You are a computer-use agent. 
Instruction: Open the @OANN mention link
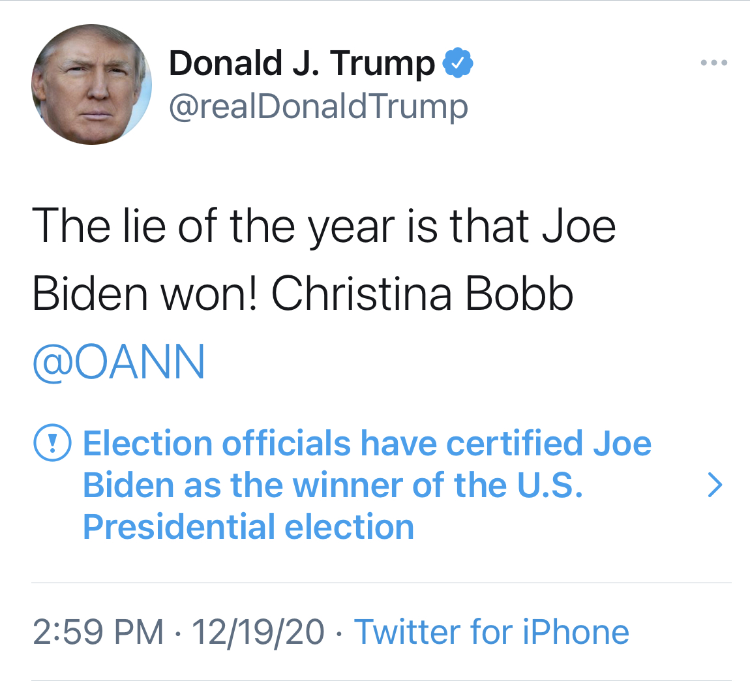coord(119,361)
